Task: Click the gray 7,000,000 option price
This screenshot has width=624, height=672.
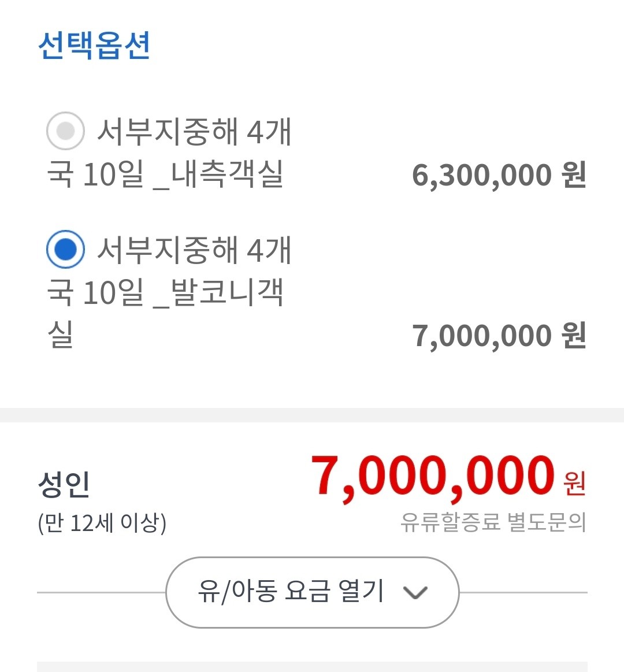Action: [482, 336]
